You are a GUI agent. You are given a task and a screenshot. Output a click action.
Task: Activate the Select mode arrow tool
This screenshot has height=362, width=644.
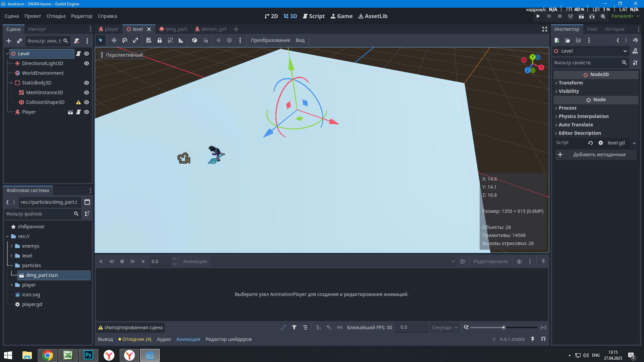(x=101, y=40)
